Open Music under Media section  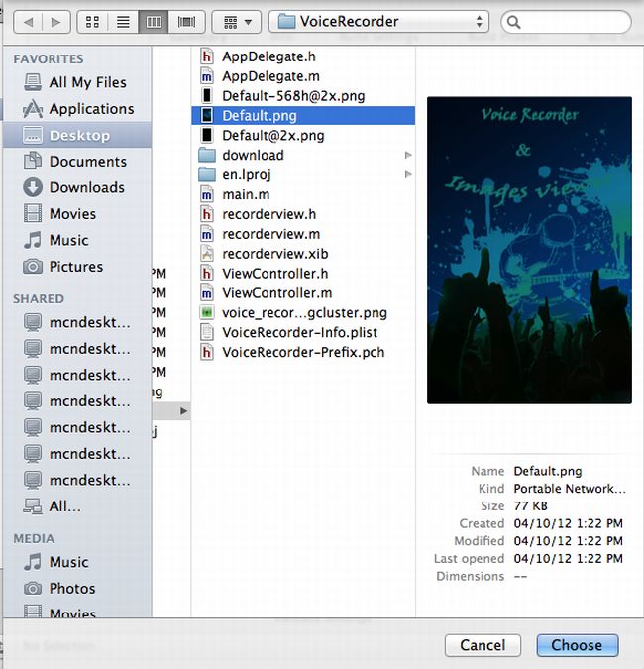click(x=76, y=562)
